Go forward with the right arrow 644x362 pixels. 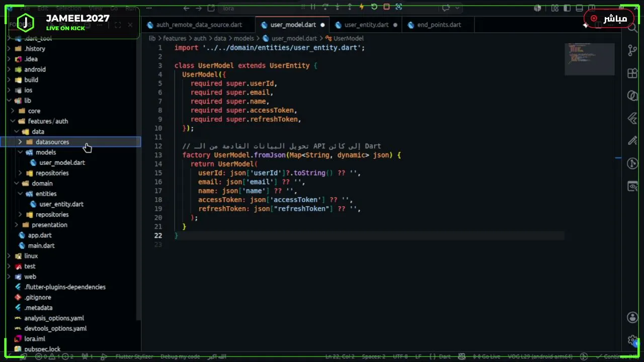coord(198,8)
